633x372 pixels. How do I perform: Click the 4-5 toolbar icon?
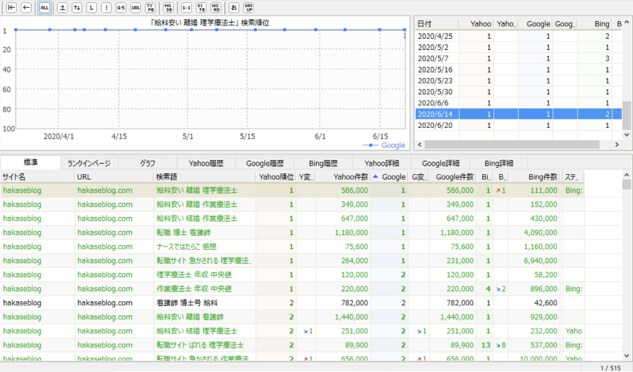pos(121,8)
